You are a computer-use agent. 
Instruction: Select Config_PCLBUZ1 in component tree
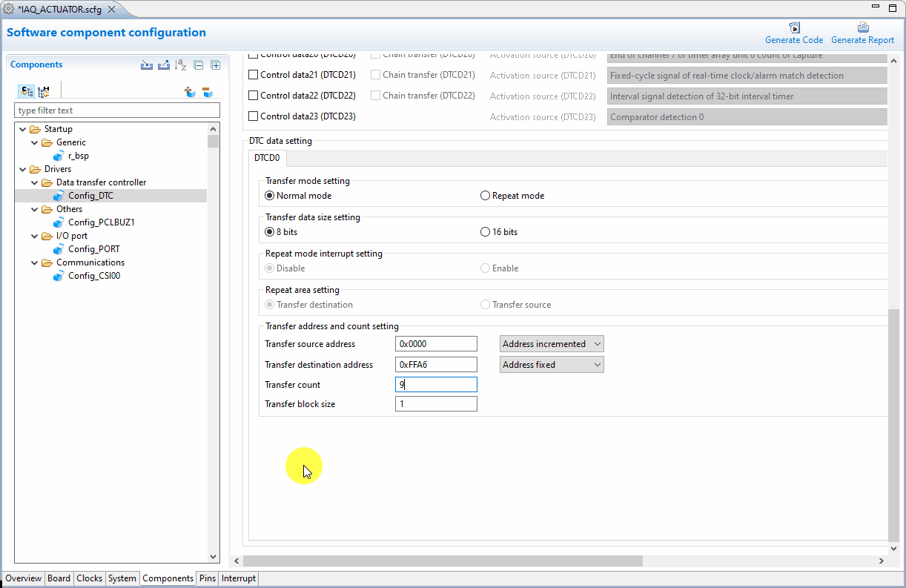click(x=102, y=222)
